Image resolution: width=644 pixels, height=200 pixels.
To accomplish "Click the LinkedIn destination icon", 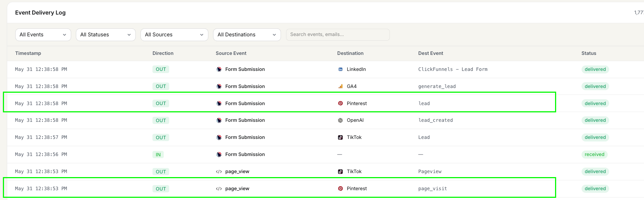I will click(x=341, y=69).
